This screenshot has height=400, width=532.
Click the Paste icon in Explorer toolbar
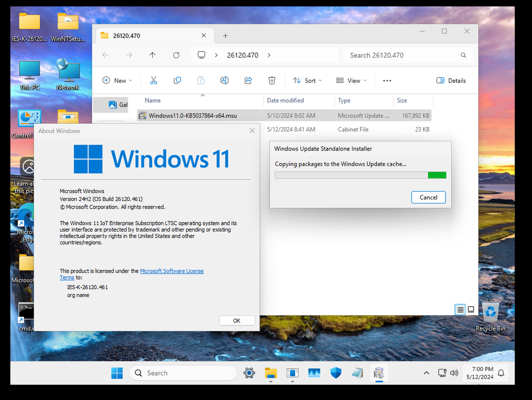click(x=201, y=80)
